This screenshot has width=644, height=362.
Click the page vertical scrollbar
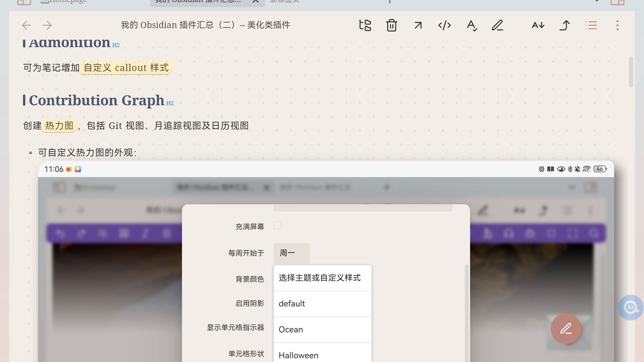631,72
